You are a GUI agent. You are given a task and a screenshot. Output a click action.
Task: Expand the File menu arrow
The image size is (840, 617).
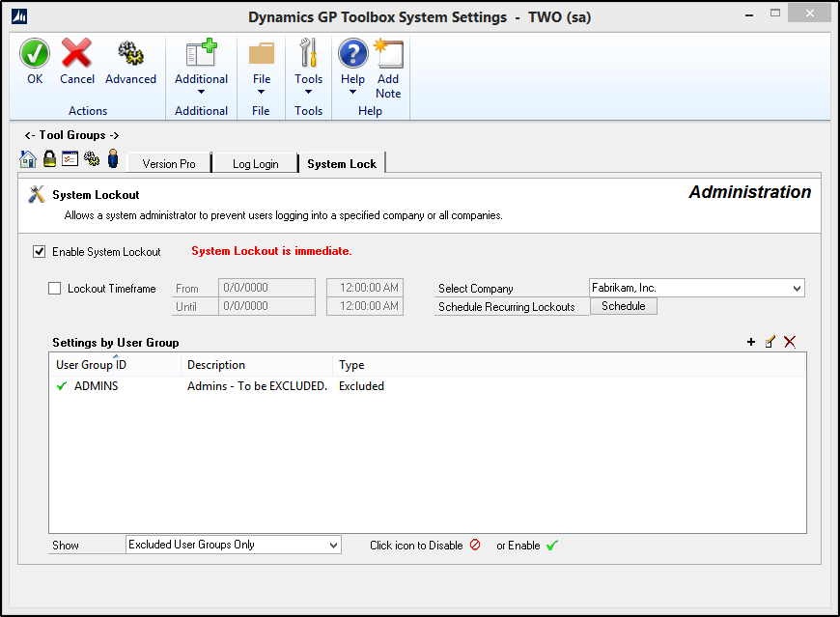pyautogui.click(x=262, y=92)
